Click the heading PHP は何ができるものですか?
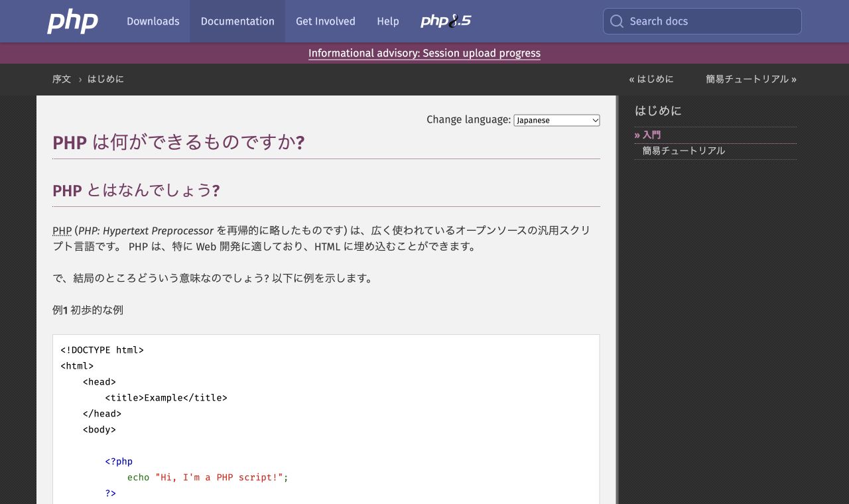Image resolution: width=849 pixels, height=504 pixels. [x=178, y=143]
